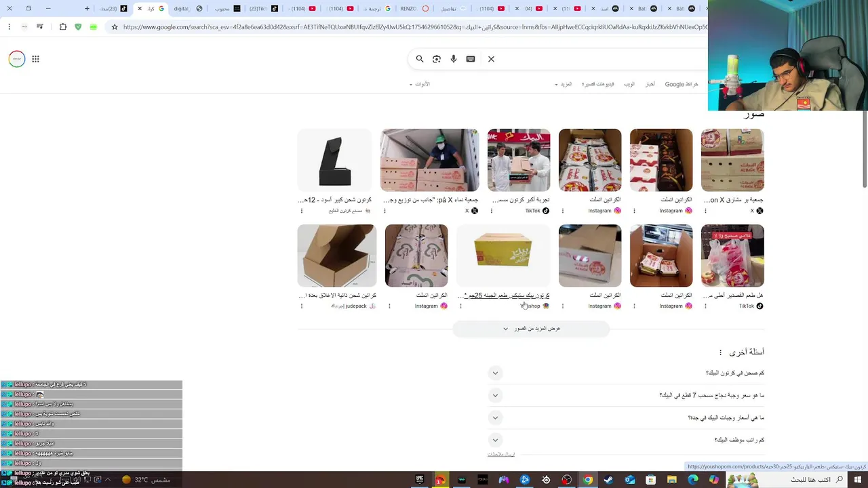Click the Windows Start button

click(x=858, y=480)
